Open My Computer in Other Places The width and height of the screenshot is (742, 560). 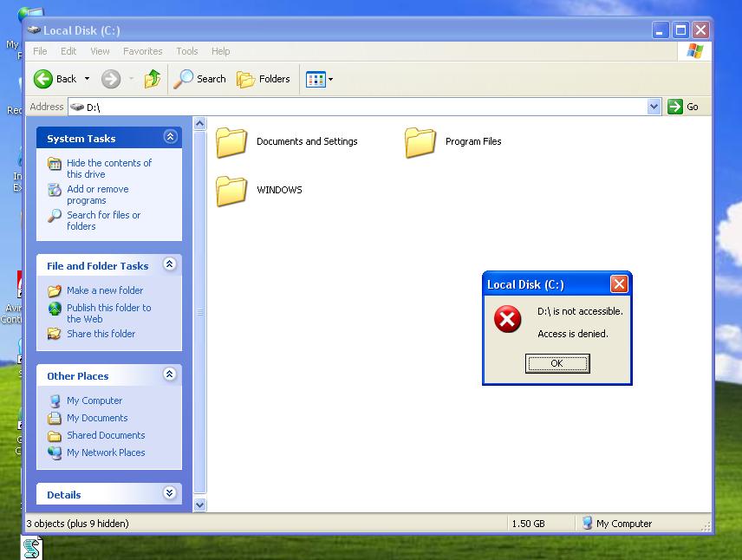tap(94, 400)
